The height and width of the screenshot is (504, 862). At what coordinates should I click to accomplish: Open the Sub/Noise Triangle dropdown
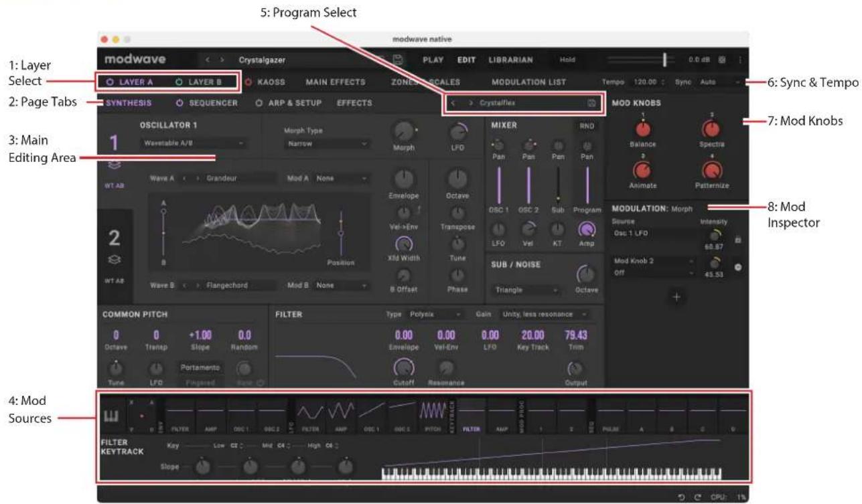(x=526, y=290)
